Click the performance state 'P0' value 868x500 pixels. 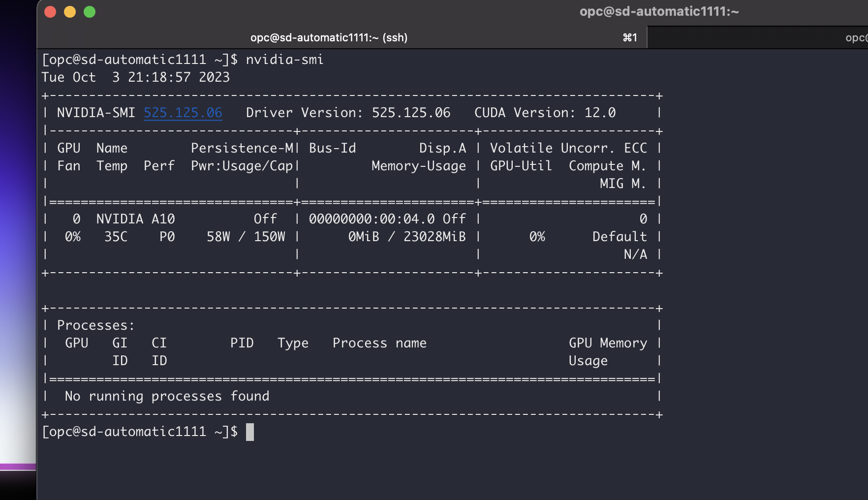click(167, 237)
